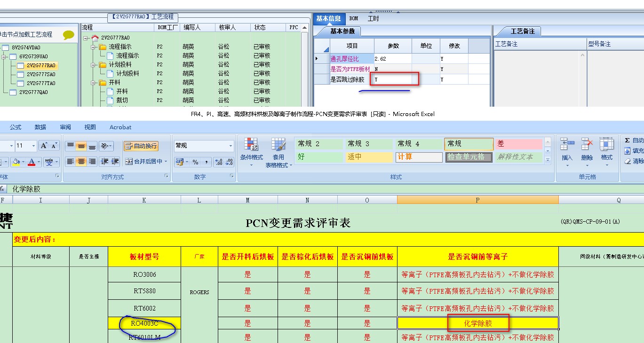
Task: Collapse 6V2G739UA0 tree node
Action: click(4, 56)
